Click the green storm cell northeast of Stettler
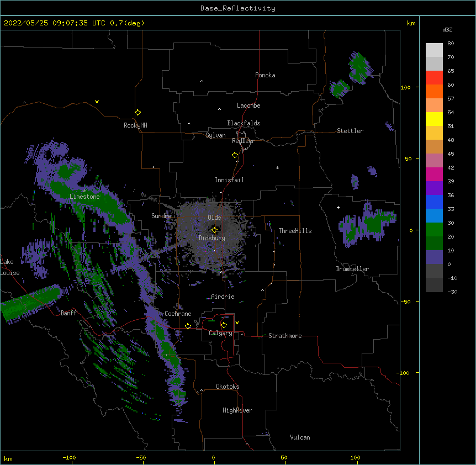 coord(359,67)
